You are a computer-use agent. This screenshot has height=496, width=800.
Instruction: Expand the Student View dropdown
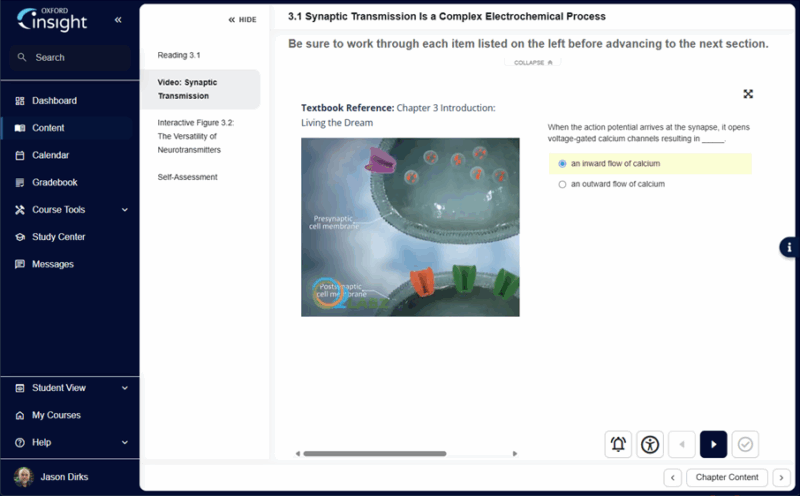point(124,388)
